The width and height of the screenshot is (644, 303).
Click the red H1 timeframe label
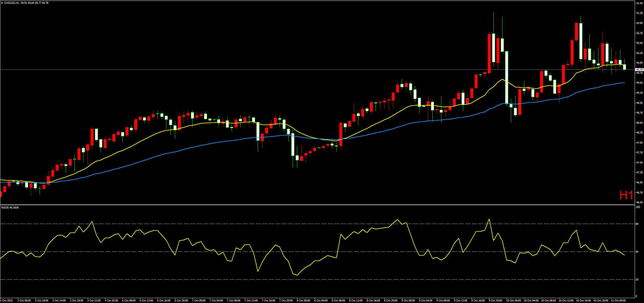tap(626, 195)
